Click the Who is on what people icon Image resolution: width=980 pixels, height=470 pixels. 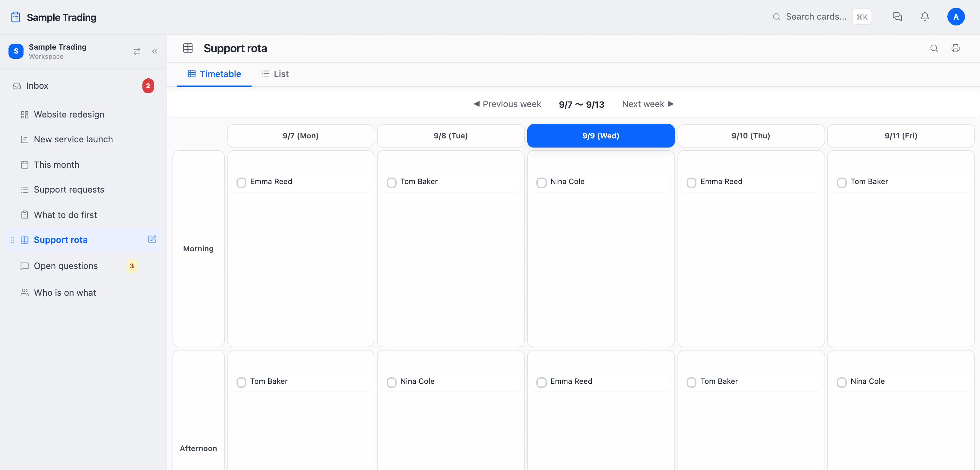(25, 292)
